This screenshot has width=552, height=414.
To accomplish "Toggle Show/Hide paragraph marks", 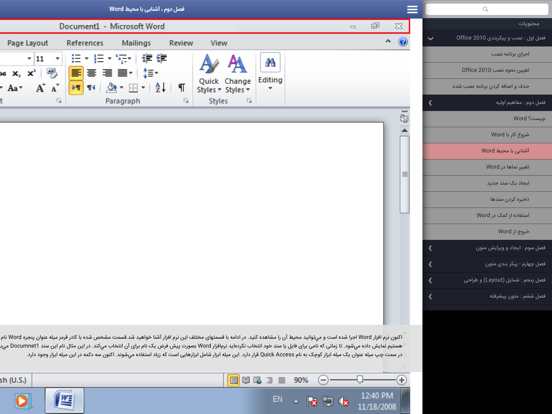I will coord(182,88).
